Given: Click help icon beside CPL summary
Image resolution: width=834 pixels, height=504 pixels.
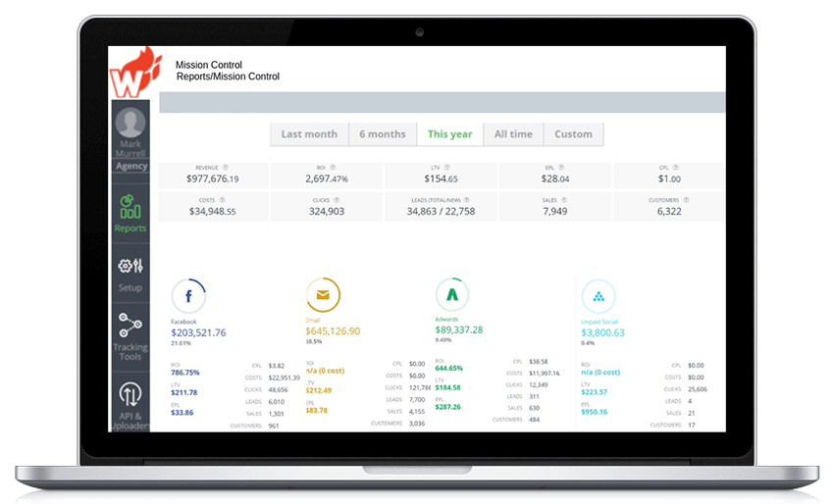Looking at the screenshot, I should pyautogui.click(x=675, y=168).
